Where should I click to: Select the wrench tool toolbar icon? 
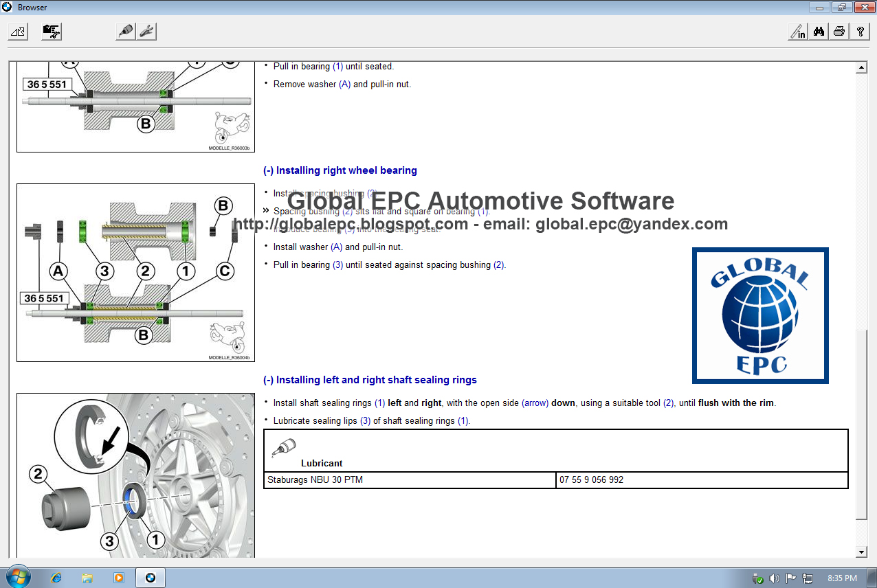146,31
